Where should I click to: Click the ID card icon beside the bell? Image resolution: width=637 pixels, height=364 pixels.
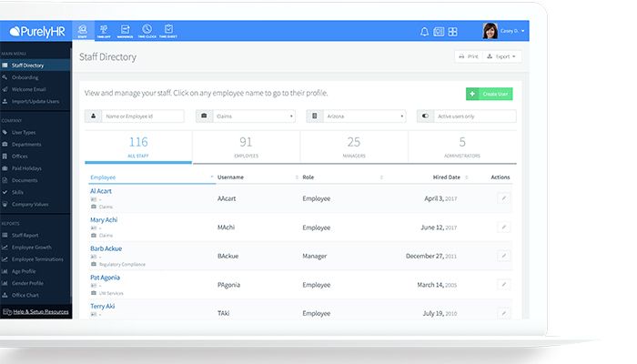pos(439,32)
